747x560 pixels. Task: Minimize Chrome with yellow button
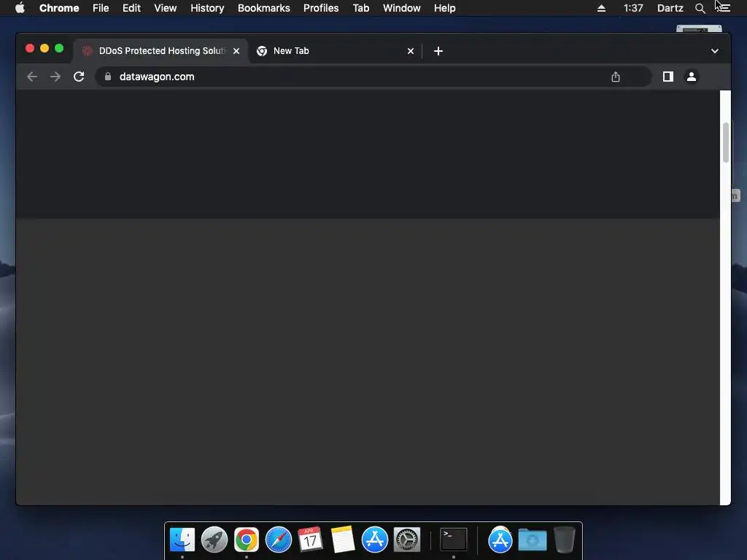pos(44,48)
